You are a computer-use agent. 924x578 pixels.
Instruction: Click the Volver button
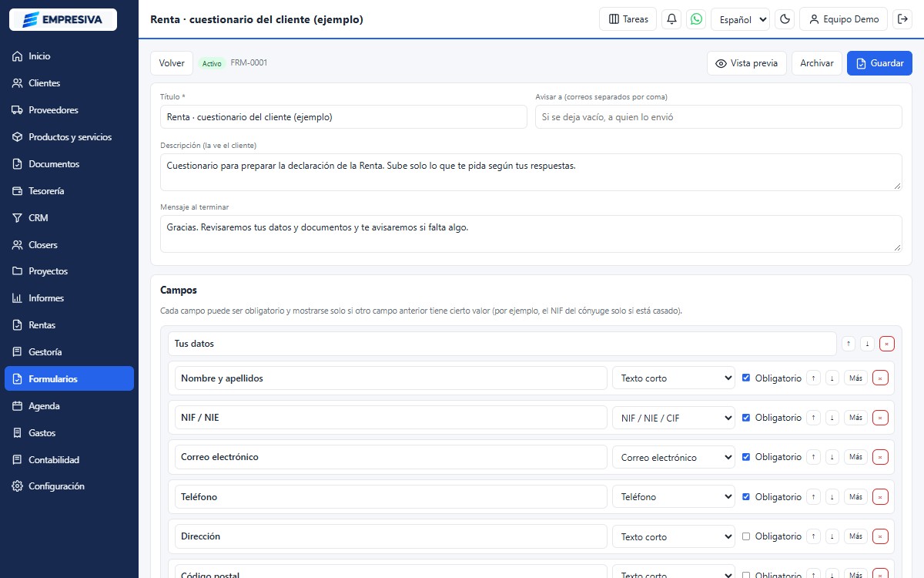(172, 63)
